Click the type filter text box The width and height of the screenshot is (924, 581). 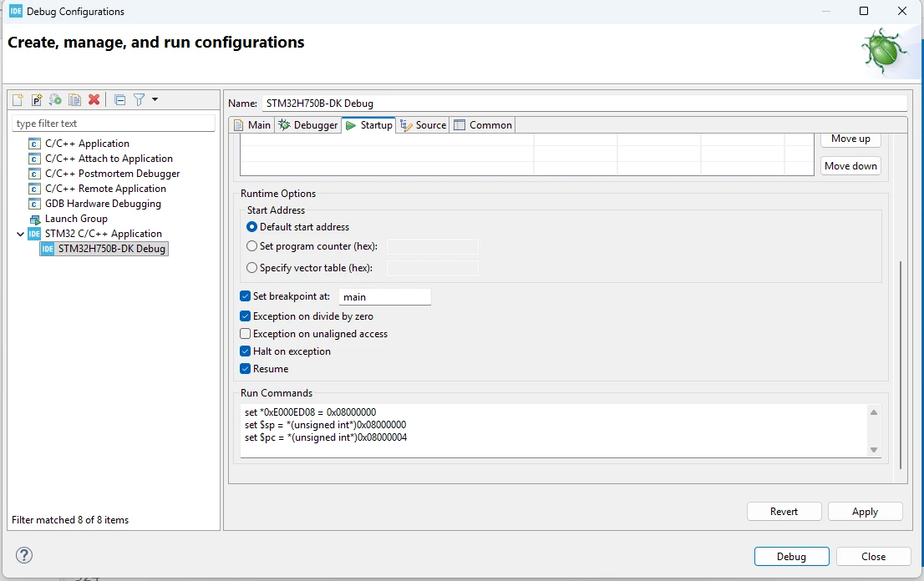[113, 124]
